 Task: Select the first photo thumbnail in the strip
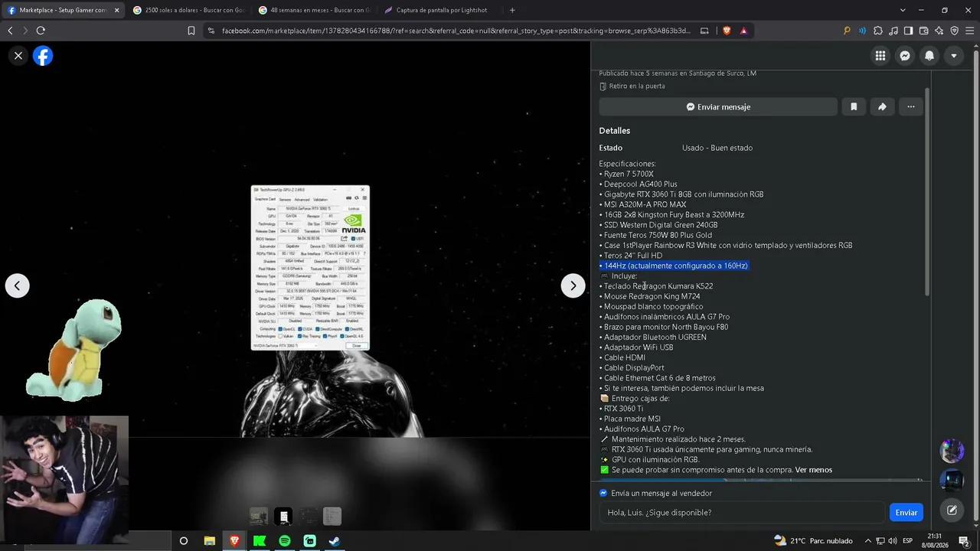point(259,517)
